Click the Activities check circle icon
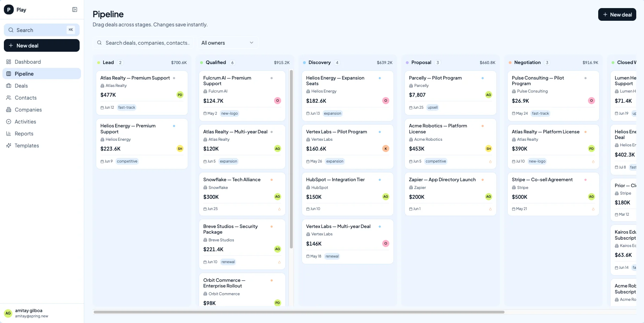Screen dimensions: 644x323 pyautogui.click(x=9, y=121)
